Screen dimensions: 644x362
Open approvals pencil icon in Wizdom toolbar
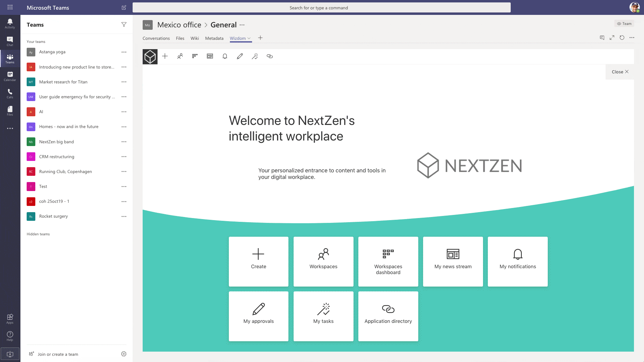(x=240, y=56)
